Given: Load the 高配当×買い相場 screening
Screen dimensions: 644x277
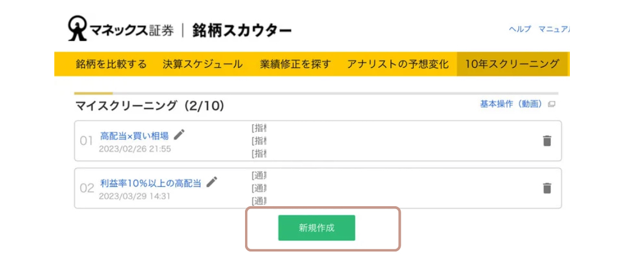Looking at the screenshot, I should (134, 136).
